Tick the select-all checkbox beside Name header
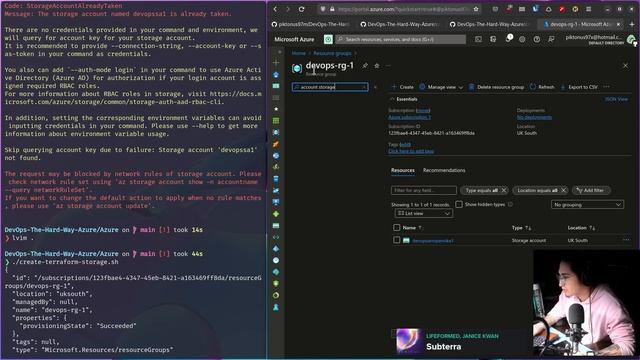 [396, 227]
